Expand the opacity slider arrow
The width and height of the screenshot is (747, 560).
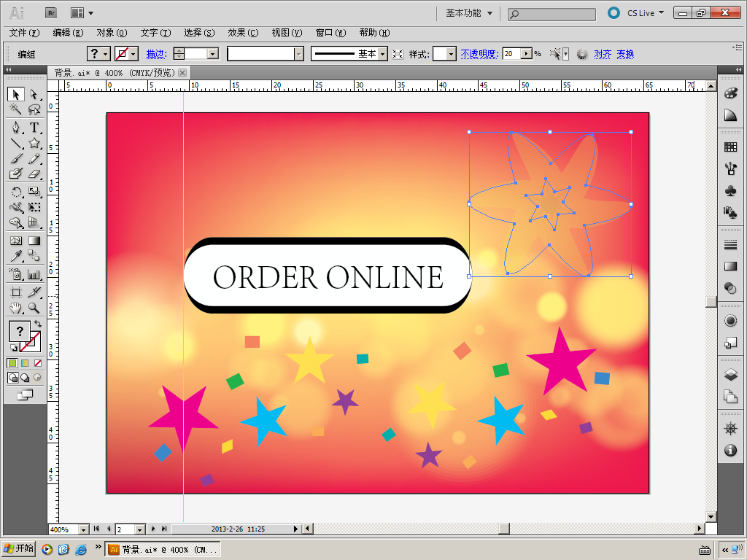click(526, 54)
